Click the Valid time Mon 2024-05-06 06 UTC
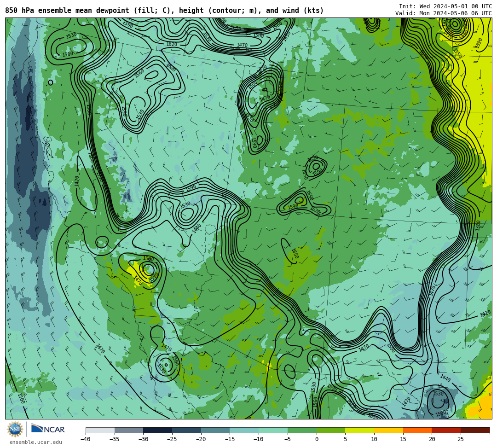Image resolution: width=497 pixels, height=448 pixels. click(443, 13)
